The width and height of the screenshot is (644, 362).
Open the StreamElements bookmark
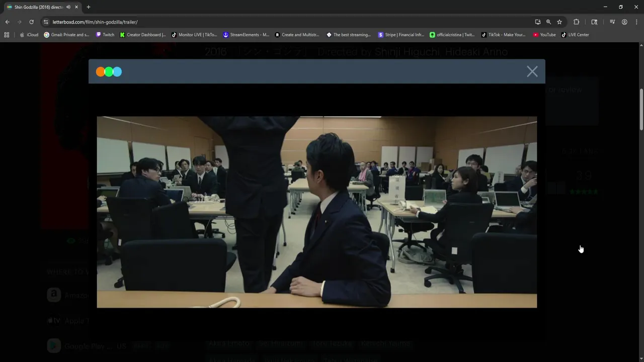[247, 35]
